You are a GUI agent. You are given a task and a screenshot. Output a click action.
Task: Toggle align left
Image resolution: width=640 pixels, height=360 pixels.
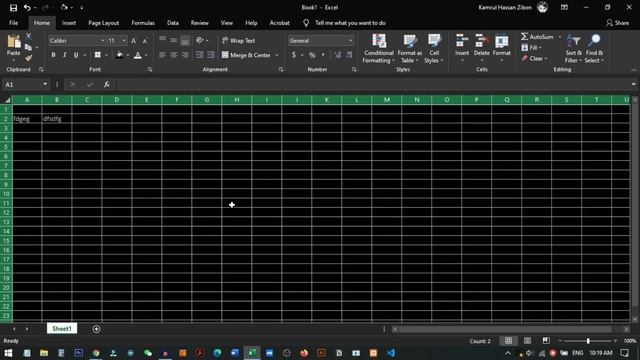point(162,55)
